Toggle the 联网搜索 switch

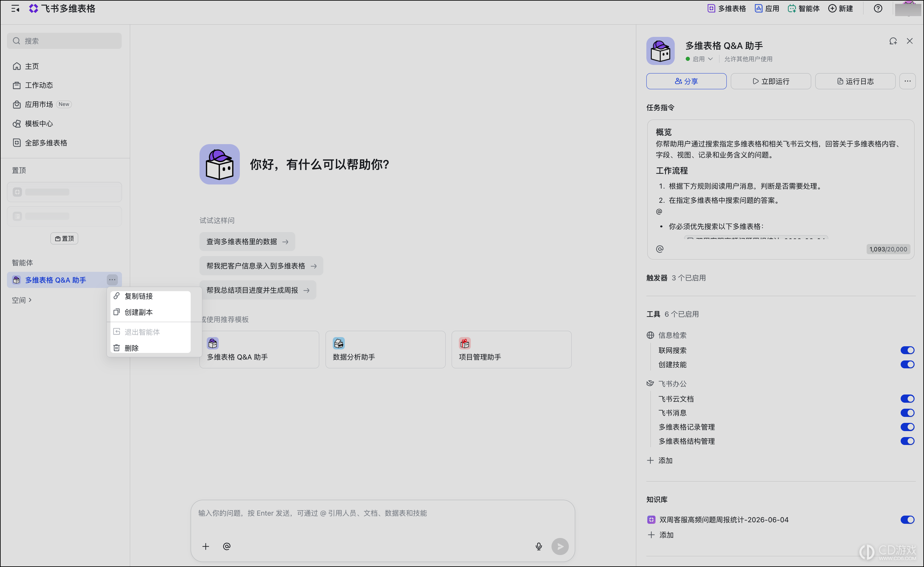point(907,350)
